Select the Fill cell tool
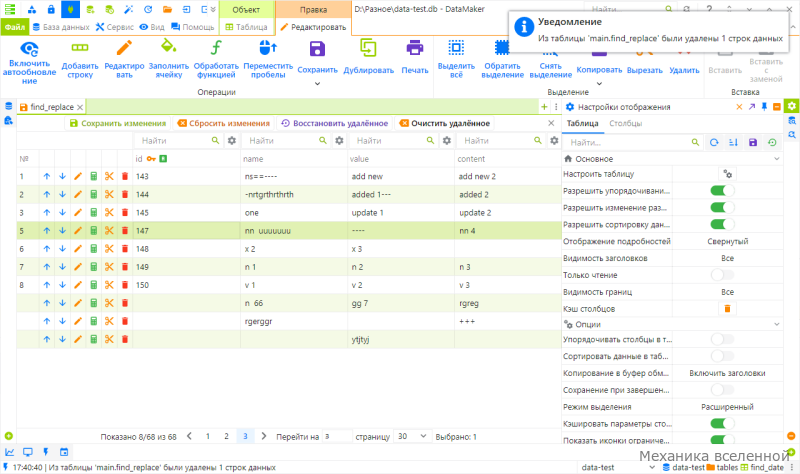This screenshot has height=474, width=800. coord(168,60)
